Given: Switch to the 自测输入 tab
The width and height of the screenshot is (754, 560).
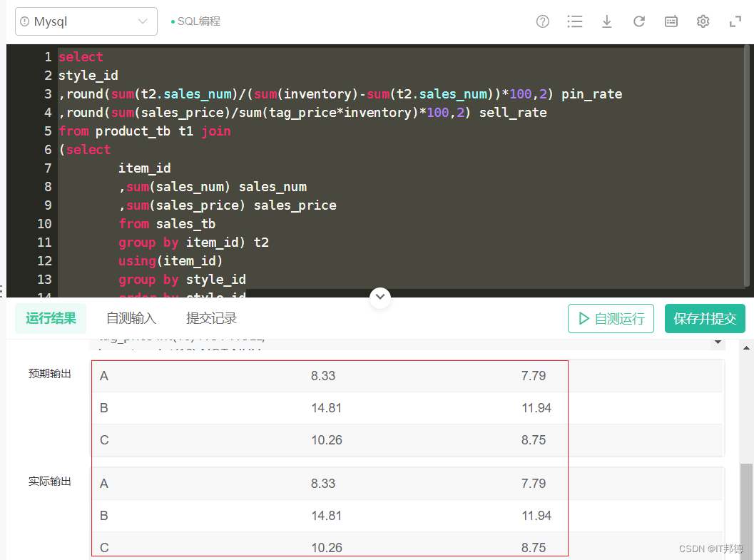Looking at the screenshot, I should point(131,318).
